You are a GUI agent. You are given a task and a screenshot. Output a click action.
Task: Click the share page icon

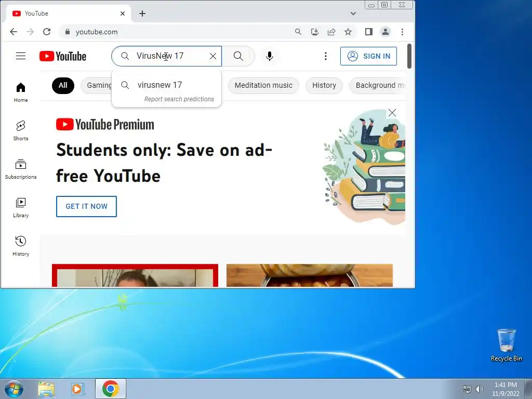pos(331,32)
